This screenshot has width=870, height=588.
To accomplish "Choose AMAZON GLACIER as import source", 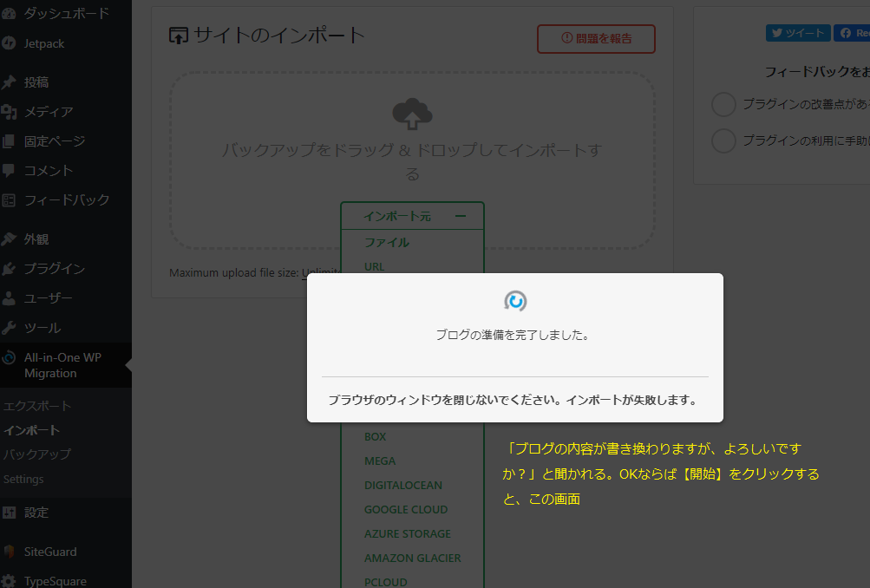I will tap(413, 559).
